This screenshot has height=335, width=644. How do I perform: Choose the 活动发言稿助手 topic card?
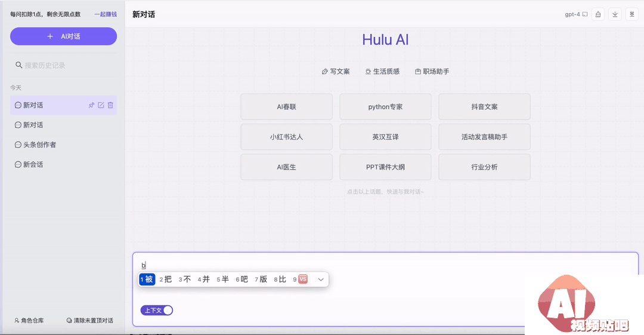point(484,137)
